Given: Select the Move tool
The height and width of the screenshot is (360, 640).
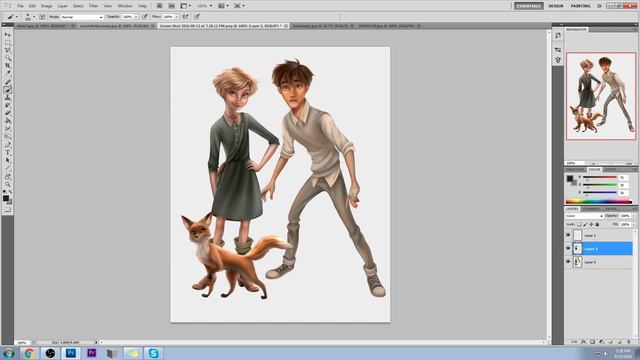Looking at the screenshot, I should click(8, 34).
